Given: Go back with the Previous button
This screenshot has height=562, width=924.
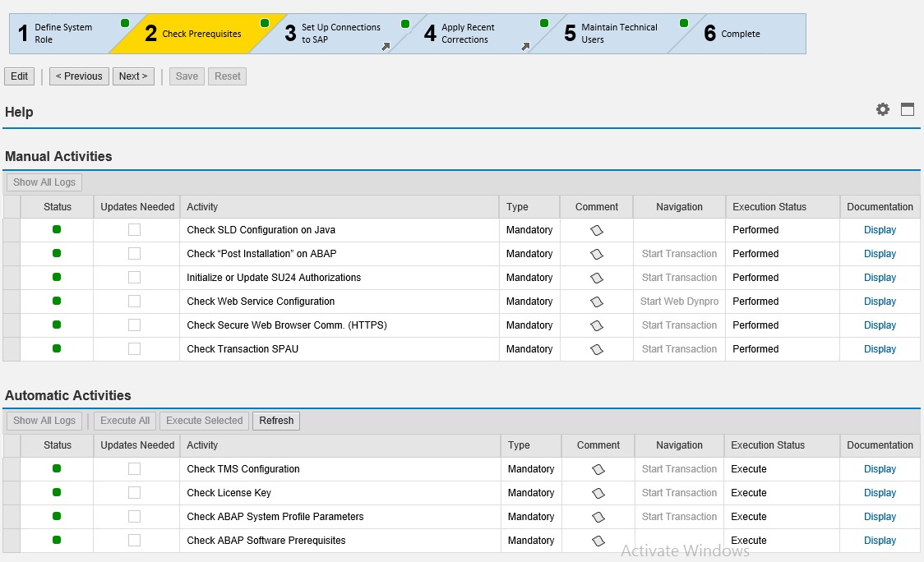Looking at the screenshot, I should click(79, 76).
